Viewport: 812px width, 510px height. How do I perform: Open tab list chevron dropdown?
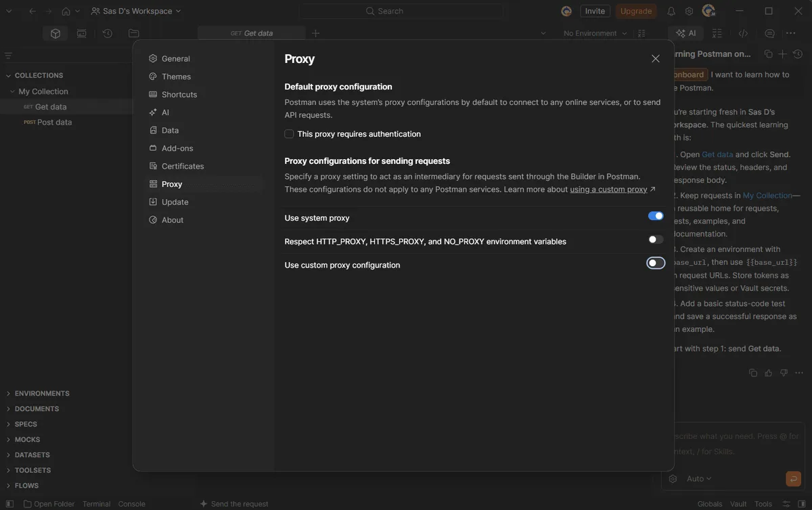pos(543,33)
